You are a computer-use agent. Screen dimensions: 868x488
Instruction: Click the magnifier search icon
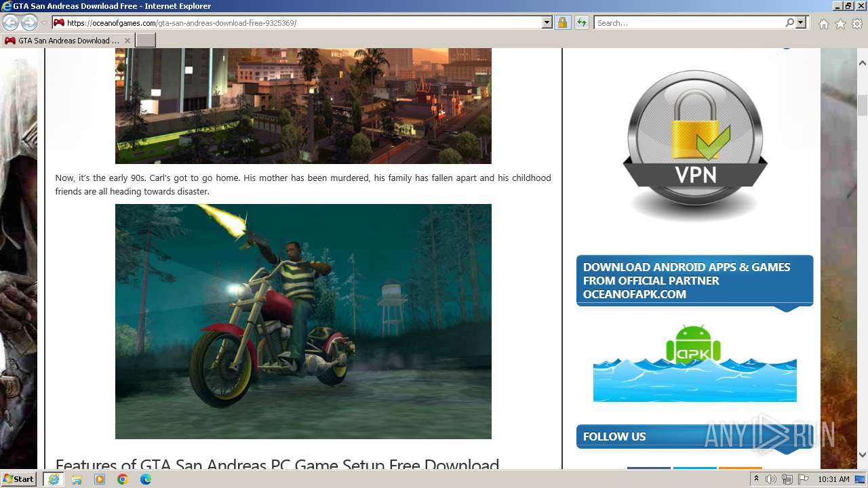point(789,22)
